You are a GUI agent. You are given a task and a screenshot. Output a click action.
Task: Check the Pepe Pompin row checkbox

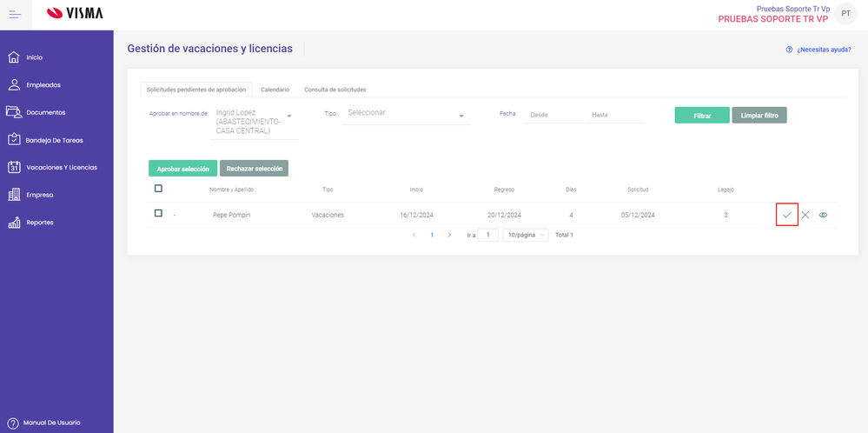coord(158,214)
